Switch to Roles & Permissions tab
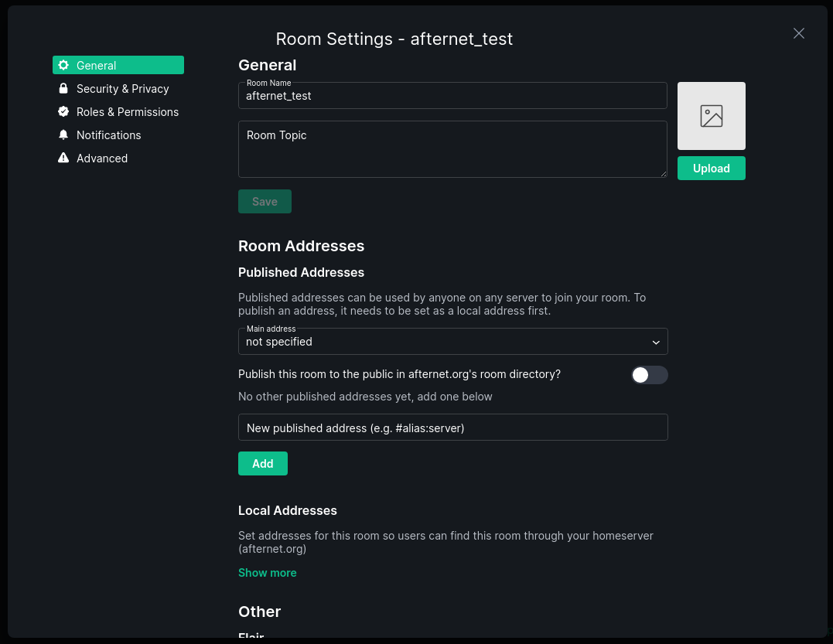The height and width of the screenshot is (644, 833). pos(127,112)
